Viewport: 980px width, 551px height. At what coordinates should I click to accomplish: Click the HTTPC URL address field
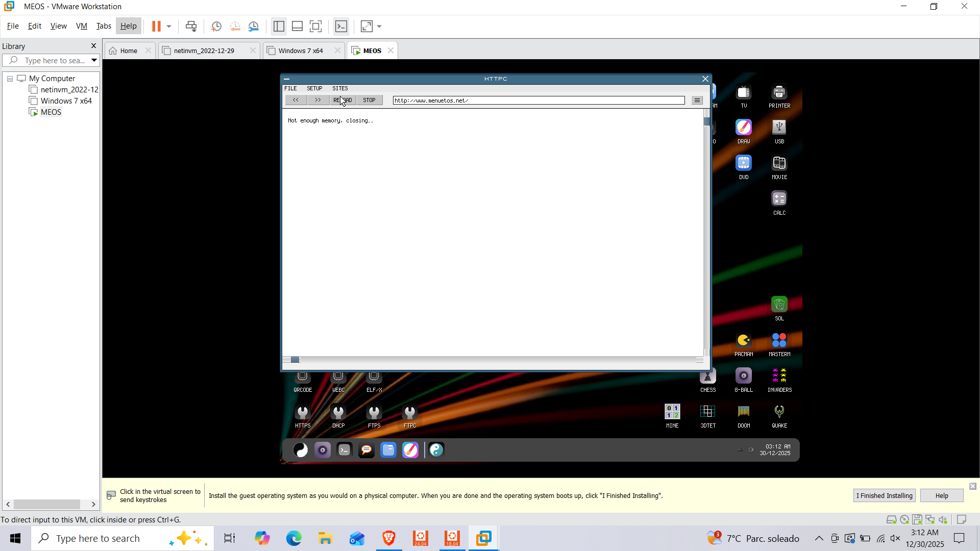(538, 101)
